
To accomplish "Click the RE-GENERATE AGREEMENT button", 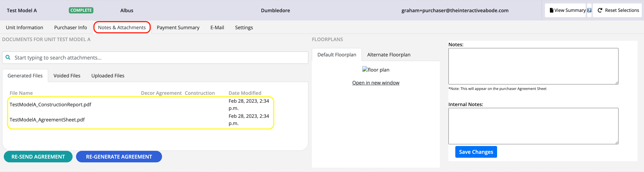I will coord(119,157).
